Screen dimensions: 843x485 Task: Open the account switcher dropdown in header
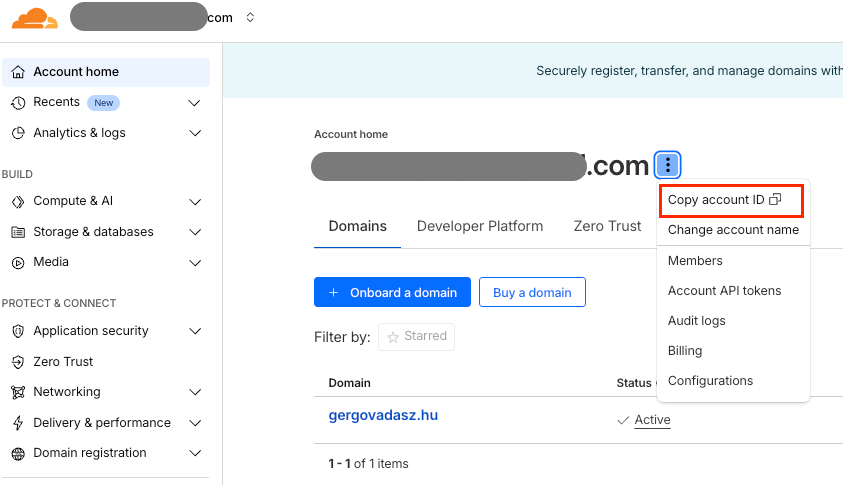click(250, 17)
